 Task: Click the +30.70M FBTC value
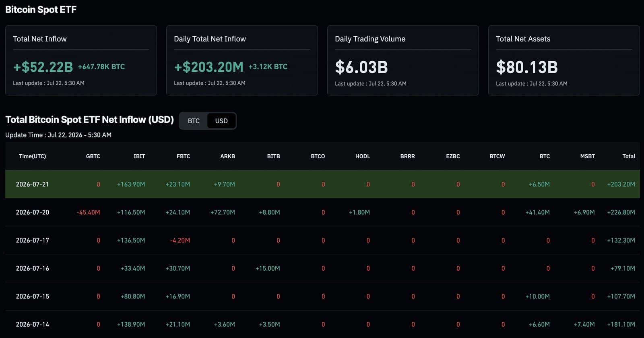click(x=178, y=268)
